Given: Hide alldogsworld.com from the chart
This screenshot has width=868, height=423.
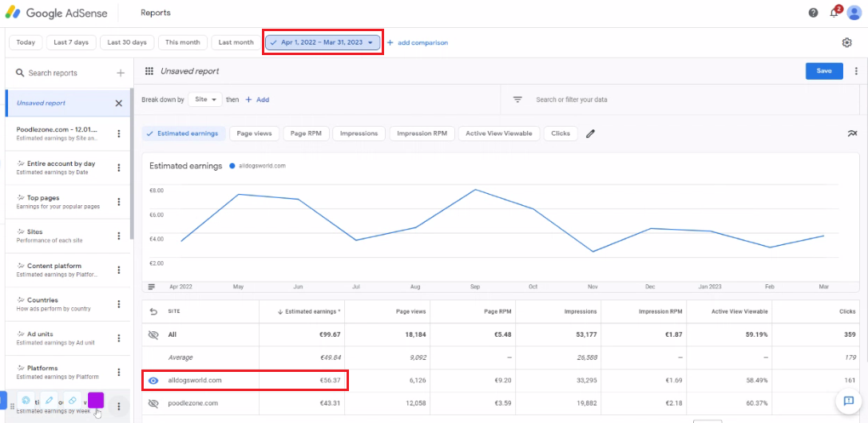Looking at the screenshot, I should (154, 381).
